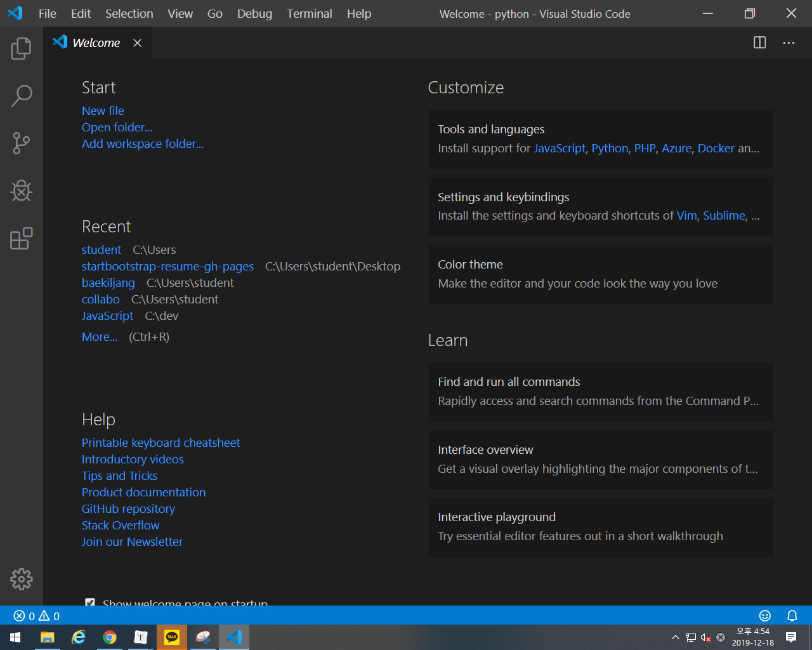
Task: Click Vim link under Settings and keybindings
Action: coord(686,215)
